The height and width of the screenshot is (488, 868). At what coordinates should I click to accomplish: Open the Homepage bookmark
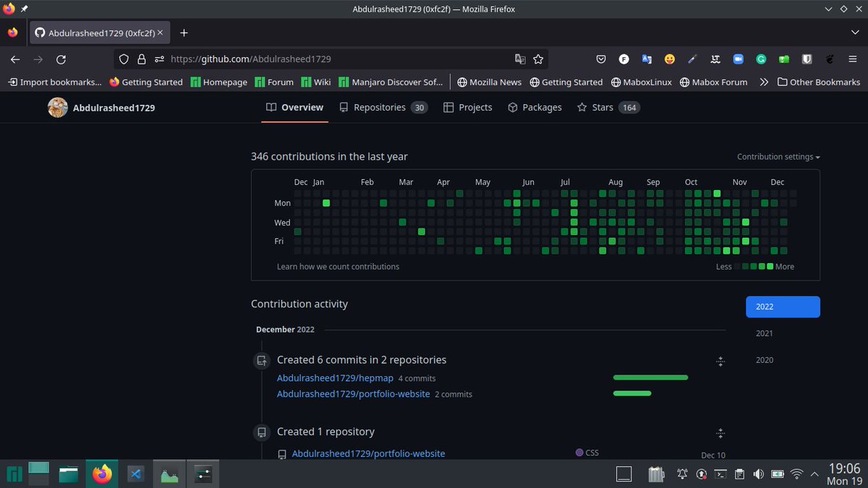[x=219, y=82]
